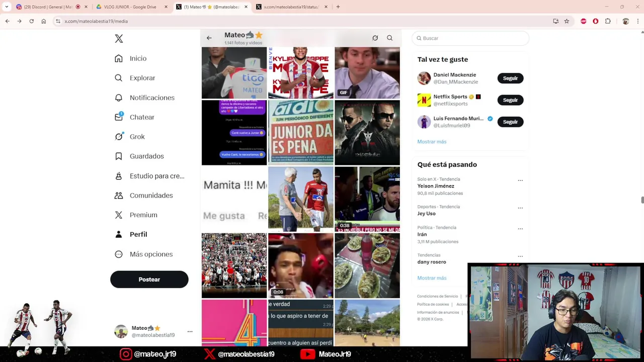
Task: Open Guardados bookmark icon
Action: pyautogui.click(x=119, y=156)
